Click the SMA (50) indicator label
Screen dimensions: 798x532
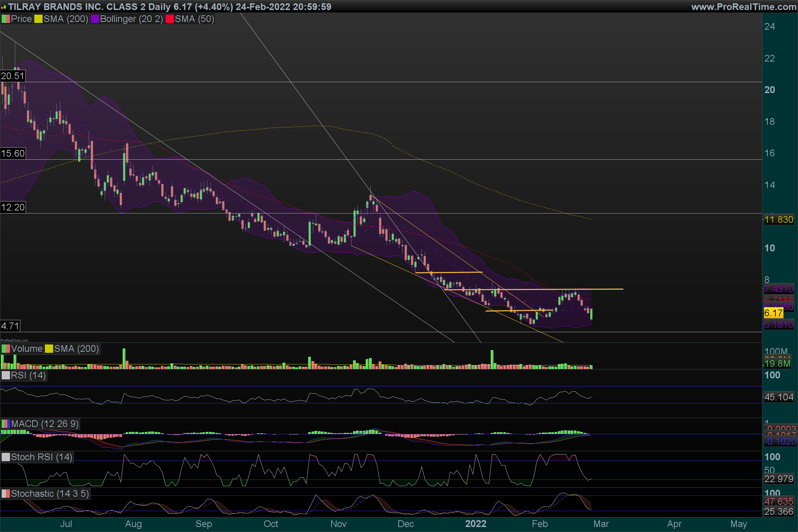tap(195, 19)
